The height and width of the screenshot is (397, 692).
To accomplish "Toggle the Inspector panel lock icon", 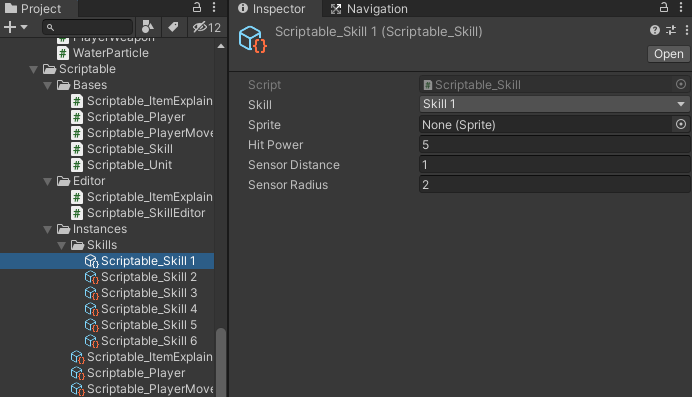I will coord(664,7).
